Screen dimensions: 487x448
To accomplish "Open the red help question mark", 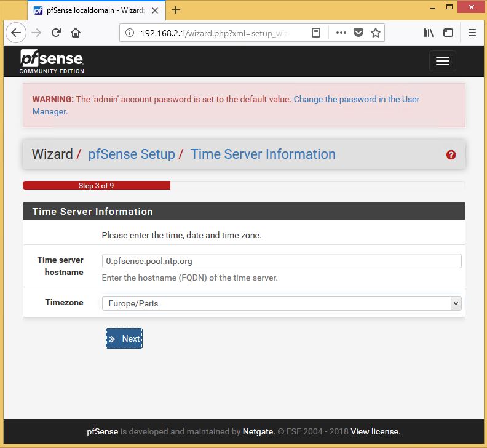I will click(451, 155).
